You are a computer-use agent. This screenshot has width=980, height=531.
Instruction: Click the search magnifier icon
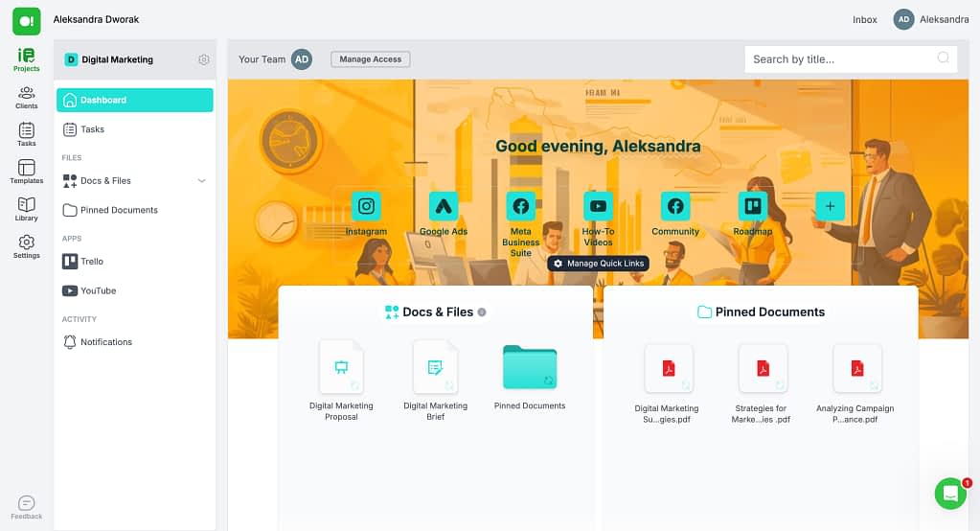click(944, 58)
